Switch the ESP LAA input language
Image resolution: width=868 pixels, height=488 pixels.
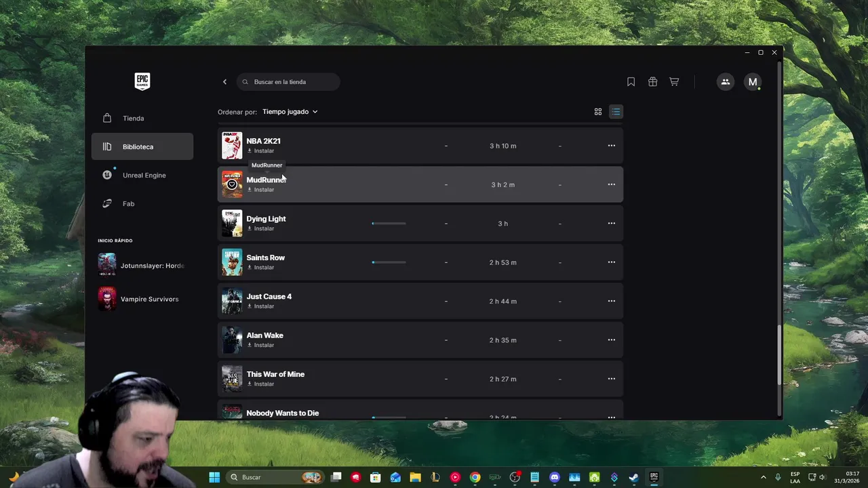(795, 477)
